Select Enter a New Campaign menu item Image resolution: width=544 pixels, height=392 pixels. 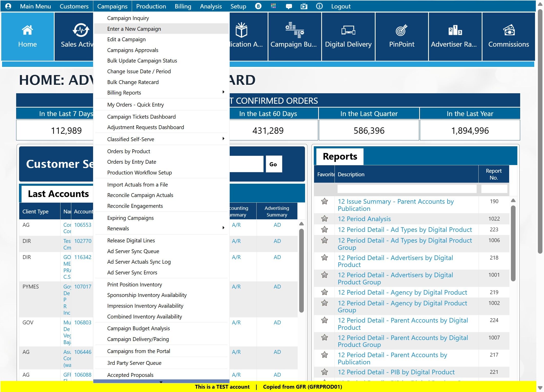pyautogui.click(x=134, y=29)
